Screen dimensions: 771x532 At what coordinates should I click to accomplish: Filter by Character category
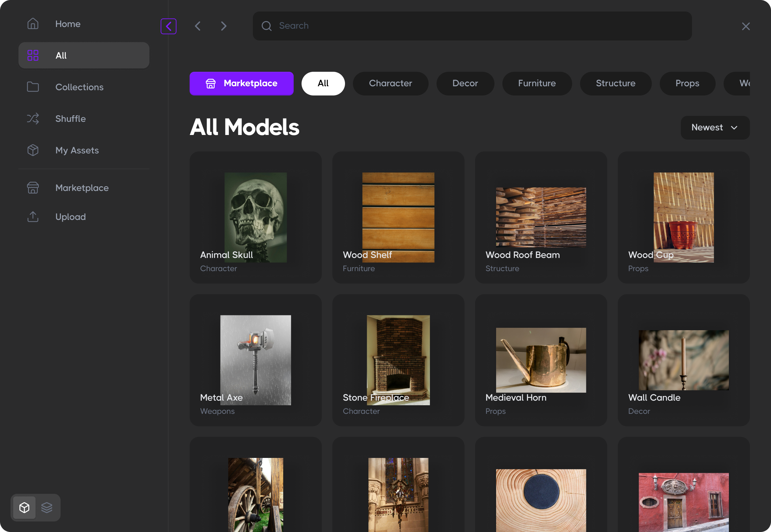coord(390,83)
